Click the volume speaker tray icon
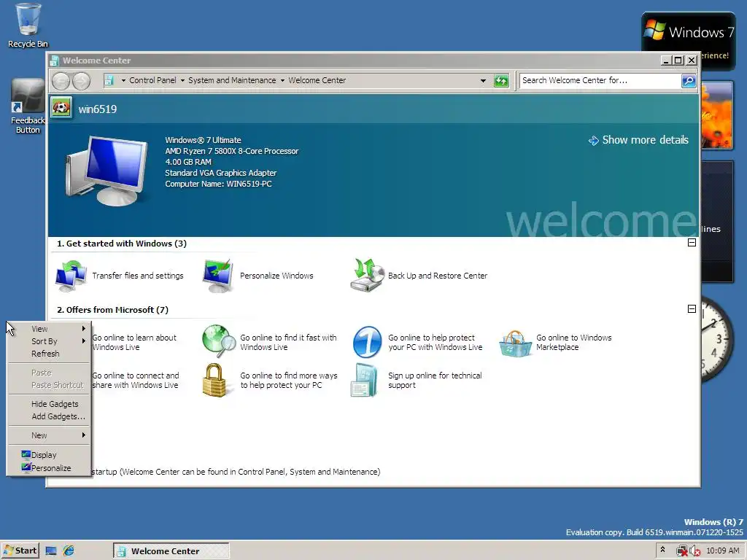Screen dimensions: 747x560 click(694, 551)
